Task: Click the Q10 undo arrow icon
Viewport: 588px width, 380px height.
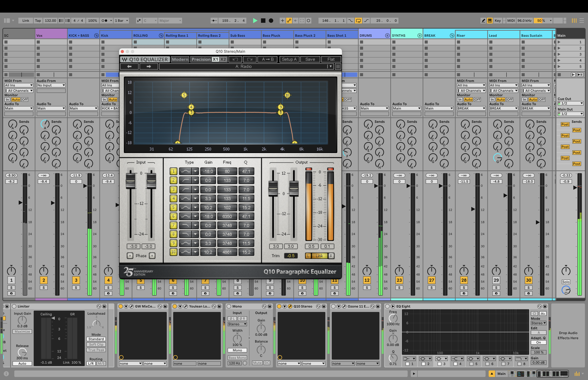Action: (x=235, y=59)
